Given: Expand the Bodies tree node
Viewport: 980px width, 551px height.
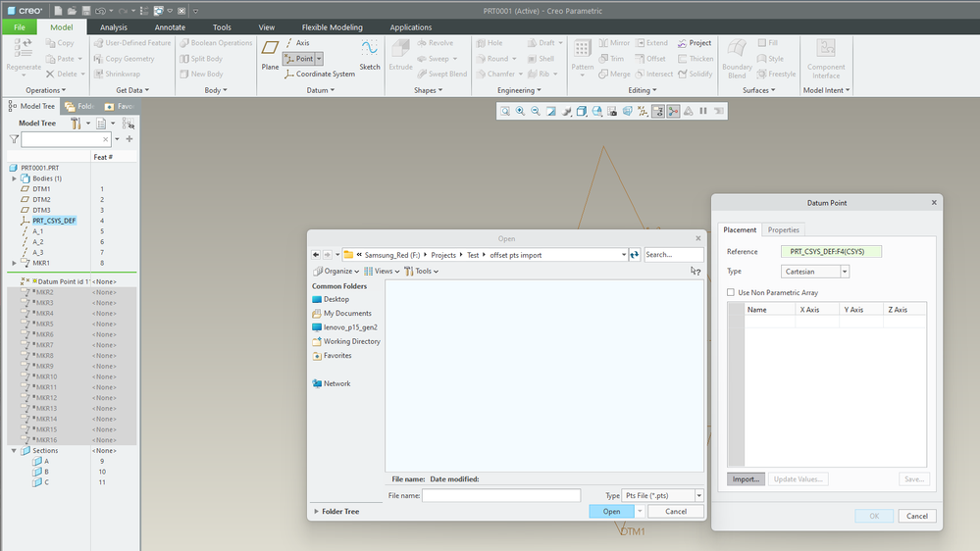Looking at the screenshot, I should [x=14, y=178].
